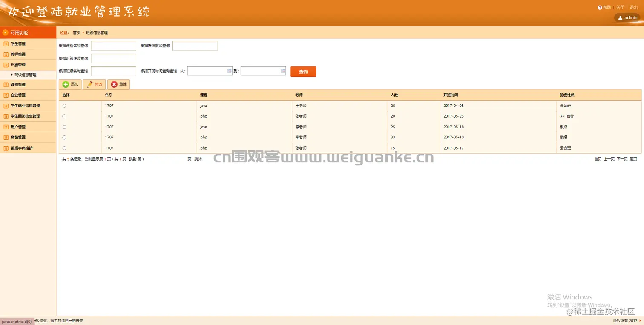
Task: Focus the 根据班级名称查询 input
Action: (114, 71)
